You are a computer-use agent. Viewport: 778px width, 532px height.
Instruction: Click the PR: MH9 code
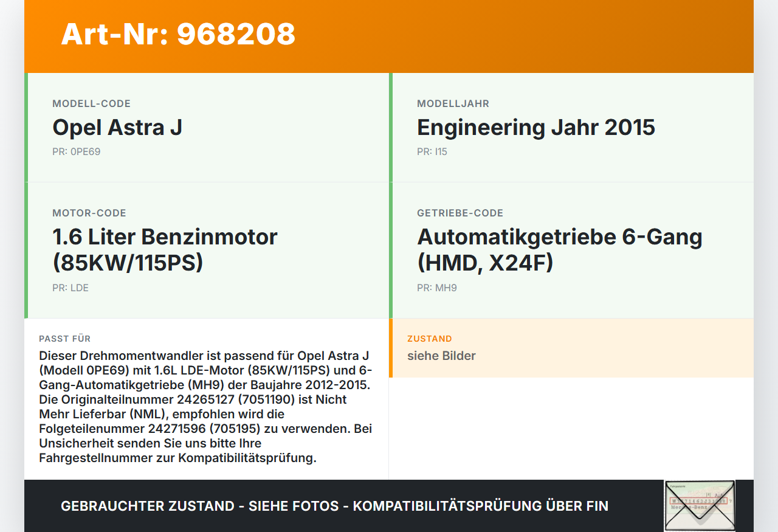[x=436, y=288]
